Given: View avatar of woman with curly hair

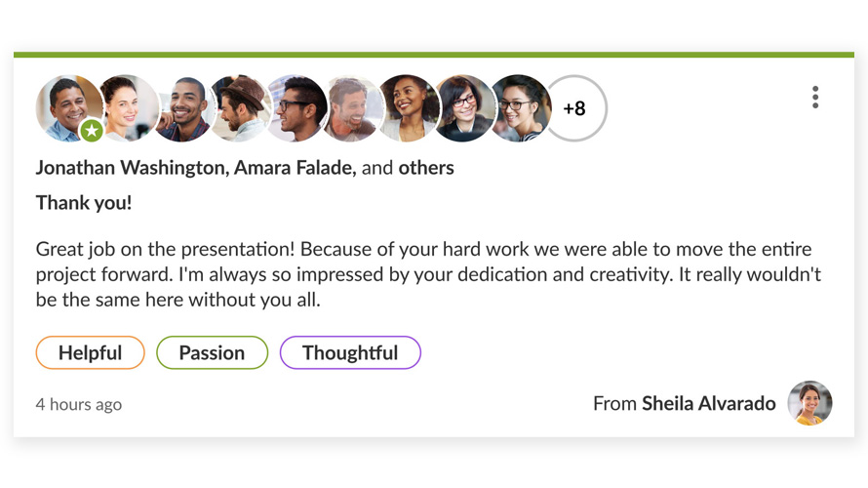Looking at the screenshot, I should [408, 108].
